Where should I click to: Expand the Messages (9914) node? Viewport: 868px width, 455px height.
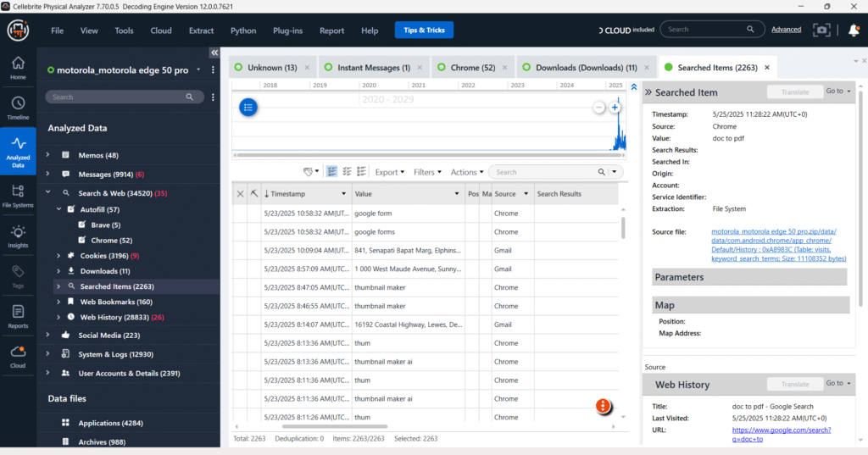(x=48, y=174)
